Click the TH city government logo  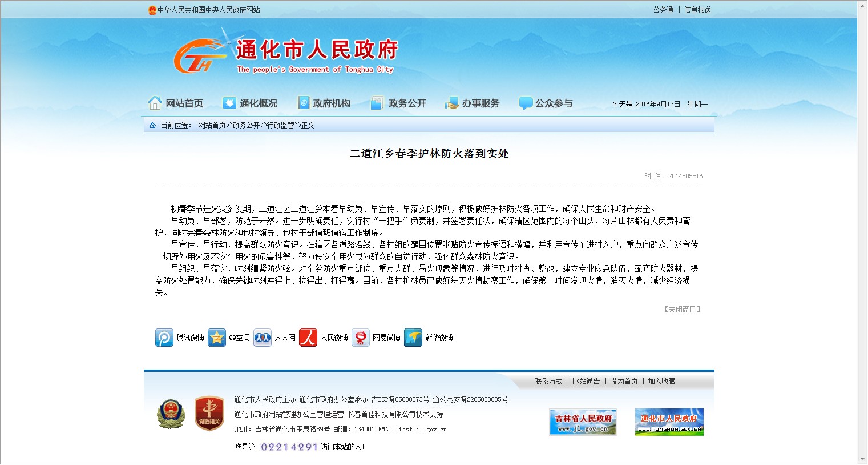(x=197, y=57)
